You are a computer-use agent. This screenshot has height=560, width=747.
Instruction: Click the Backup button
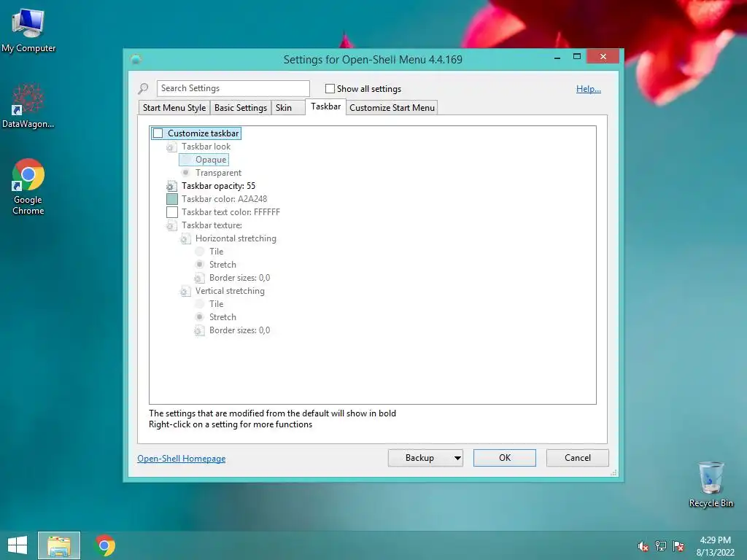pos(419,458)
